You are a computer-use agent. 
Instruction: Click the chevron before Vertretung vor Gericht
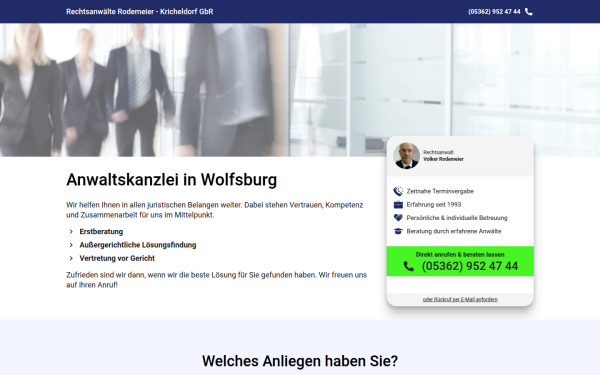pyautogui.click(x=71, y=258)
